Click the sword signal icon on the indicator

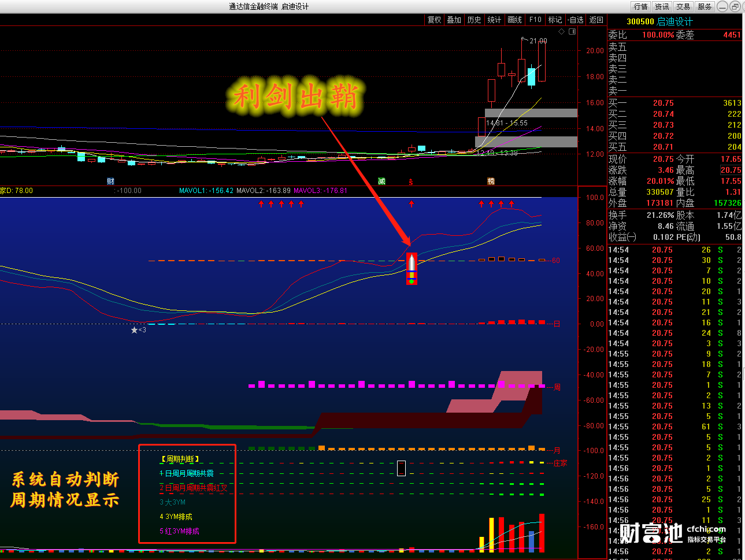click(412, 269)
